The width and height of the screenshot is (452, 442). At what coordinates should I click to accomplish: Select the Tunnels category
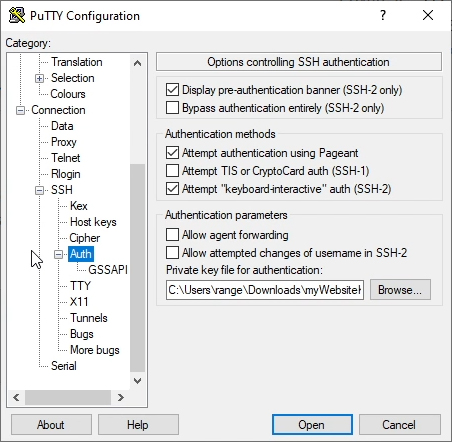pyautogui.click(x=89, y=318)
